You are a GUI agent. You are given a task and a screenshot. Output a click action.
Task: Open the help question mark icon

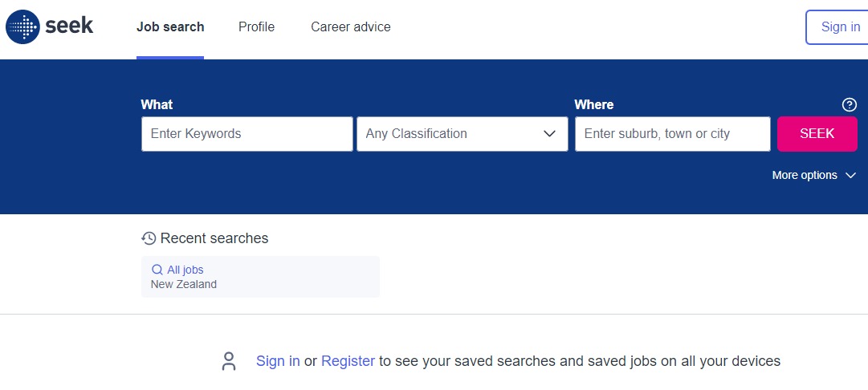click(849, 105)
